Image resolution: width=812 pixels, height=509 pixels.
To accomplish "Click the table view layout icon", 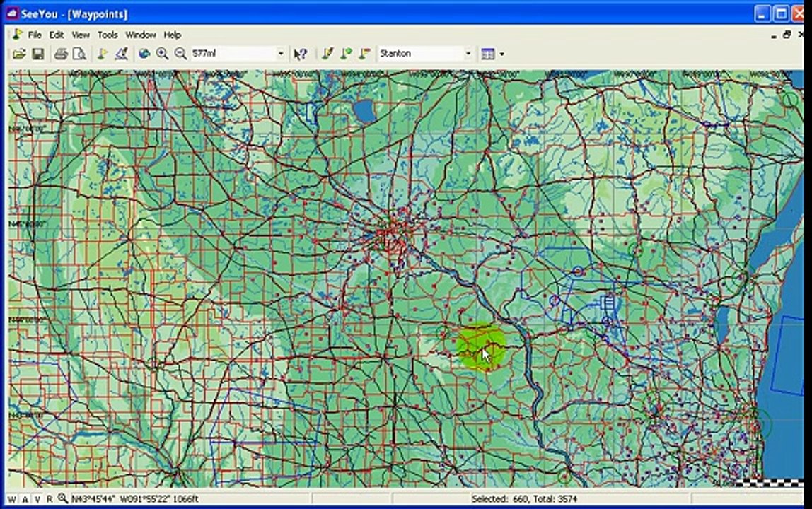I will (488, 53).
